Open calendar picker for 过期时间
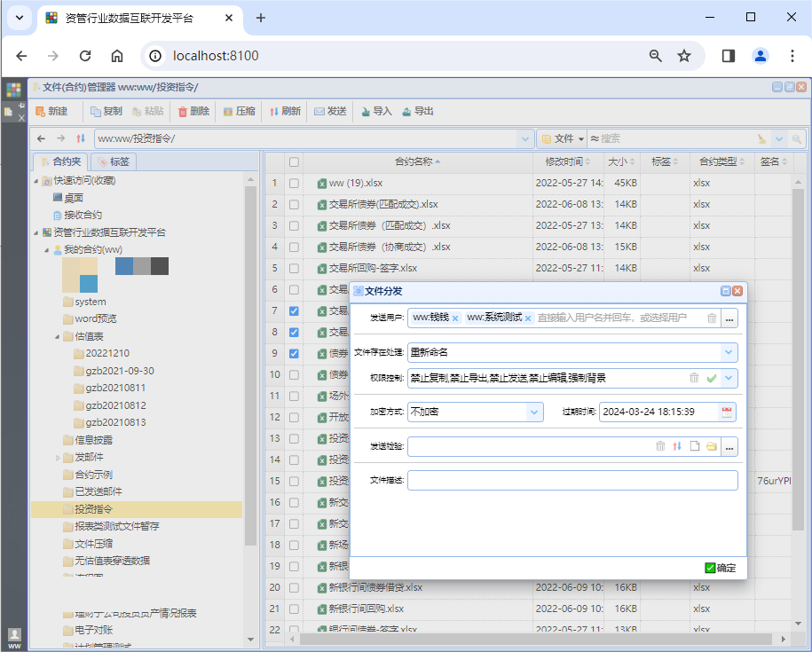The height and width of the screenshot is (652, 812). pos(727,412)
